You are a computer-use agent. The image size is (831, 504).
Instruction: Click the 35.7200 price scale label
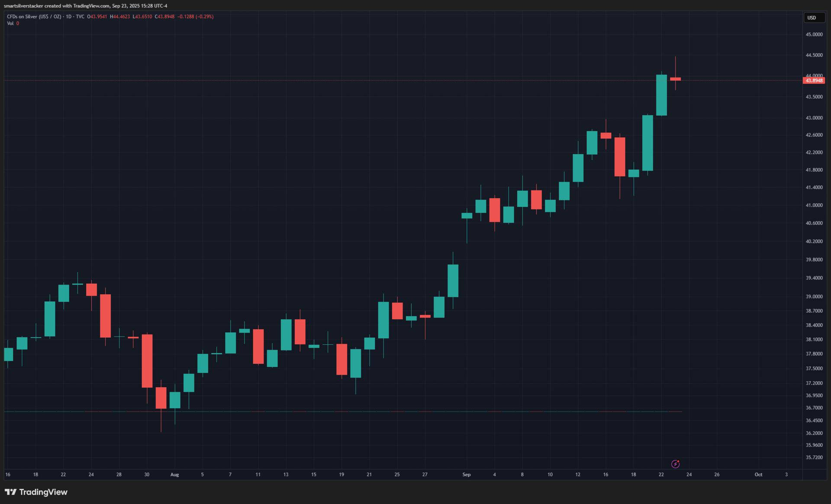[814, 457]
